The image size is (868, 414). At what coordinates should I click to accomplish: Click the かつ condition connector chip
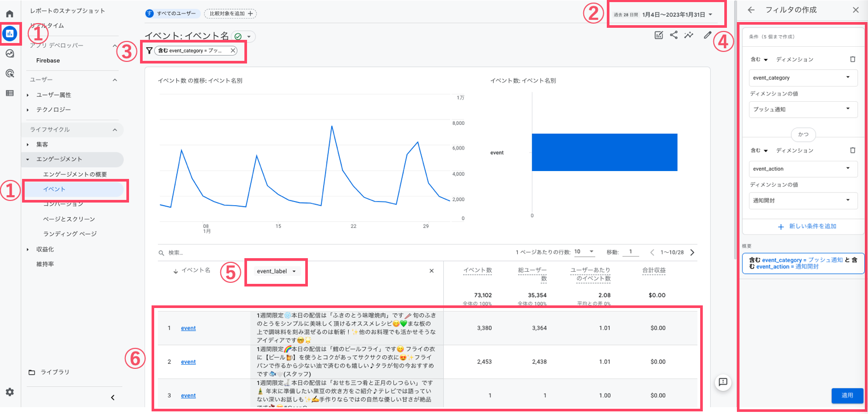[803, 134]
